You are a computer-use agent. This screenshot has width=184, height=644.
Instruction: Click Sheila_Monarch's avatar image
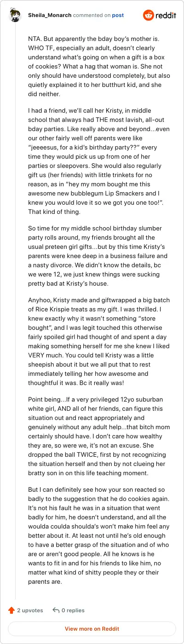pyautogui.click(x=15, y=15)
